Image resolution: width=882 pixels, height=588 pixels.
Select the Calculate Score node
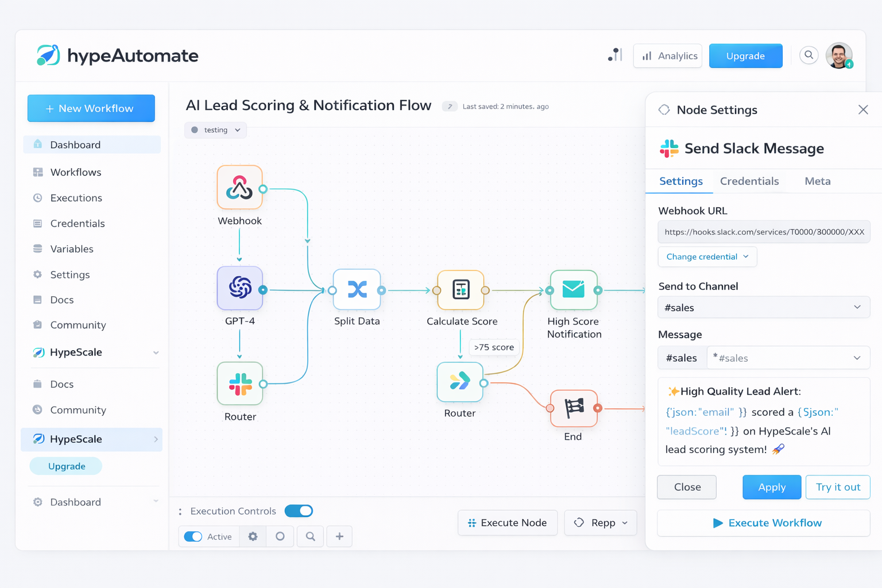[x=461, y=290]
